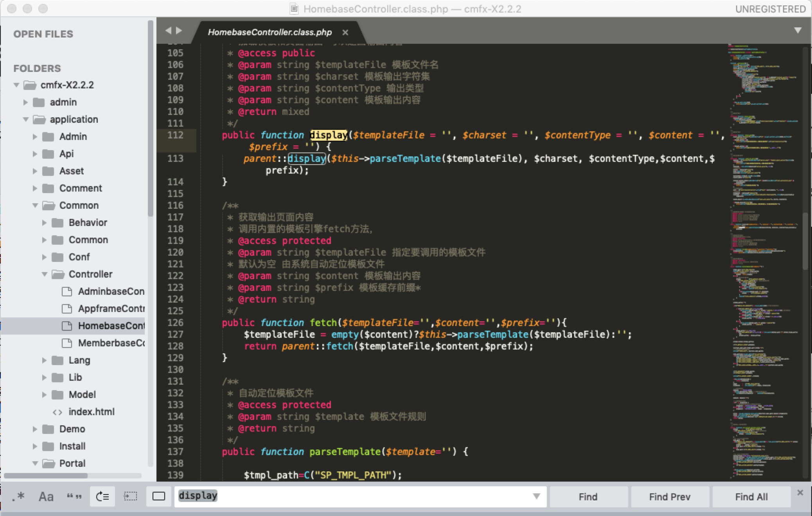Expand the Behavior folder
Viewport: 812px width, 516px height.
point(44,222)
